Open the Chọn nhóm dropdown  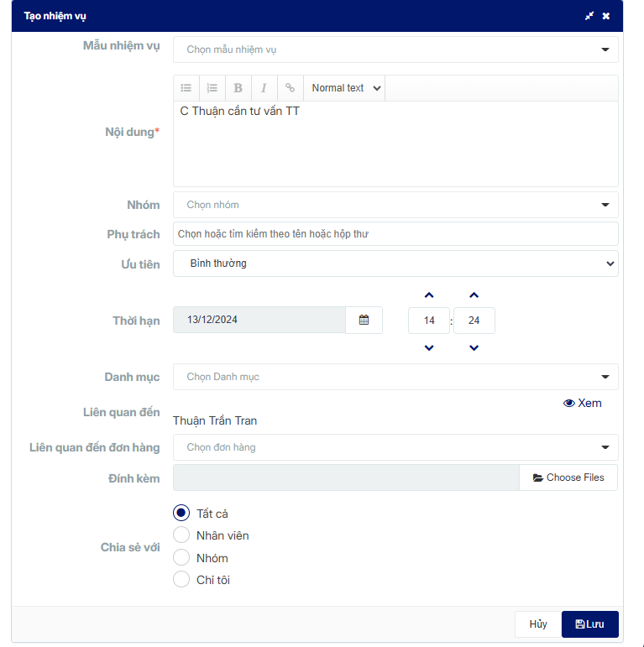click(x=395, y=205)
